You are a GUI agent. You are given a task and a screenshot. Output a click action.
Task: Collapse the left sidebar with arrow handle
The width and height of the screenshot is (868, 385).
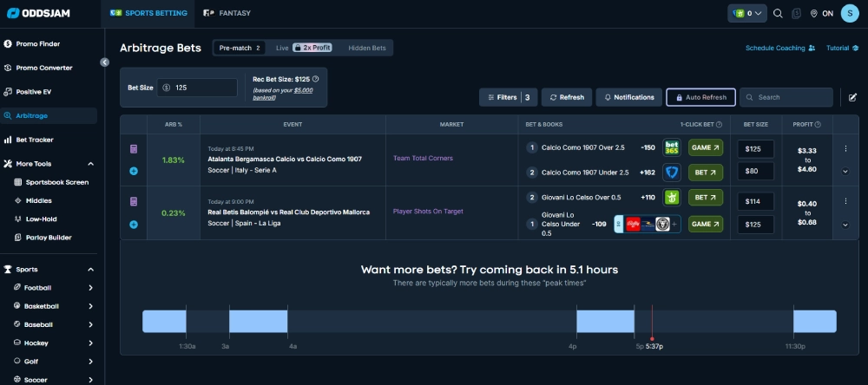pos(104,62)
